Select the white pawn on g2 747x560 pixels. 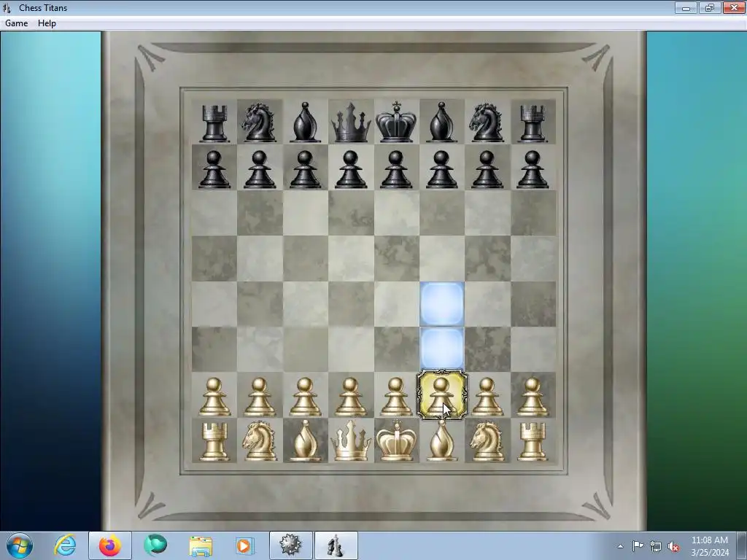pyautogui.click(x=487, y=396)
